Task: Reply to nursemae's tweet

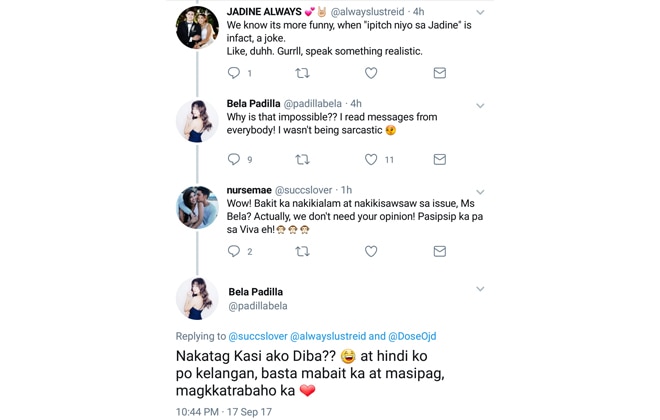Action: pyautogui.click(x=234, y=251)
